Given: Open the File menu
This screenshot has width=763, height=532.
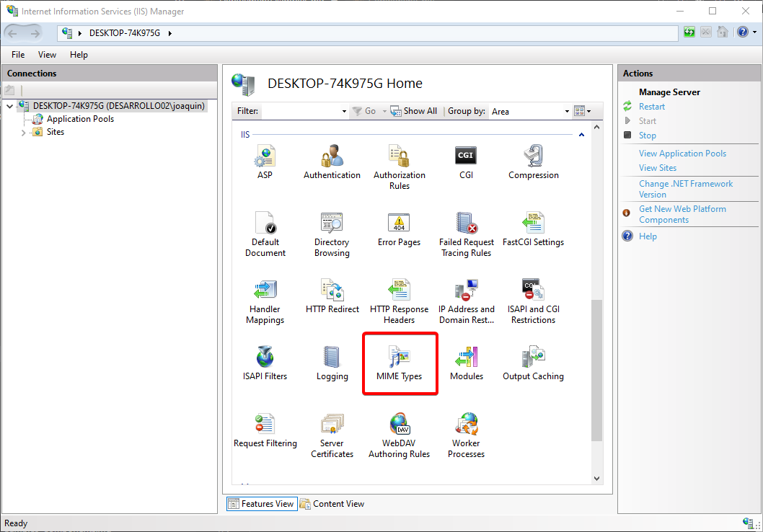Looking at the screenshot, I should [x=18, y=55].
